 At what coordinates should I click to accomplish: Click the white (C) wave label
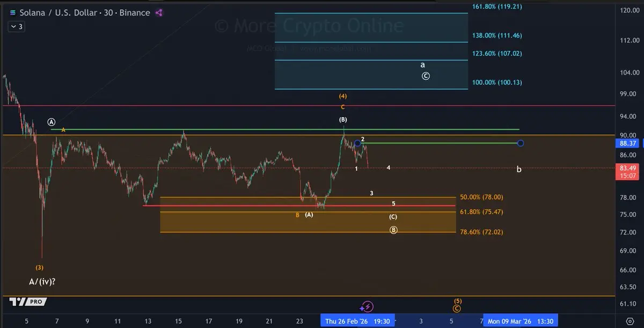coord(393,217)
